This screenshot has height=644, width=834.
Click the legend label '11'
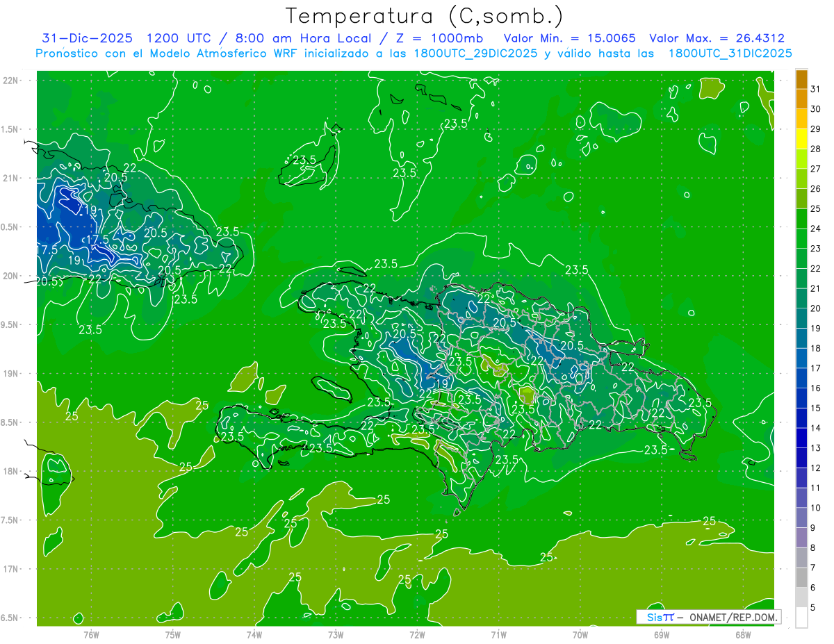coord(815,488)
